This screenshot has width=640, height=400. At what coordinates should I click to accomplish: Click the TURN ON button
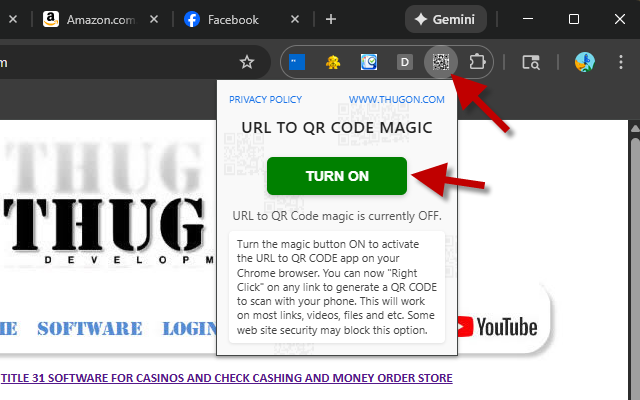337,176
